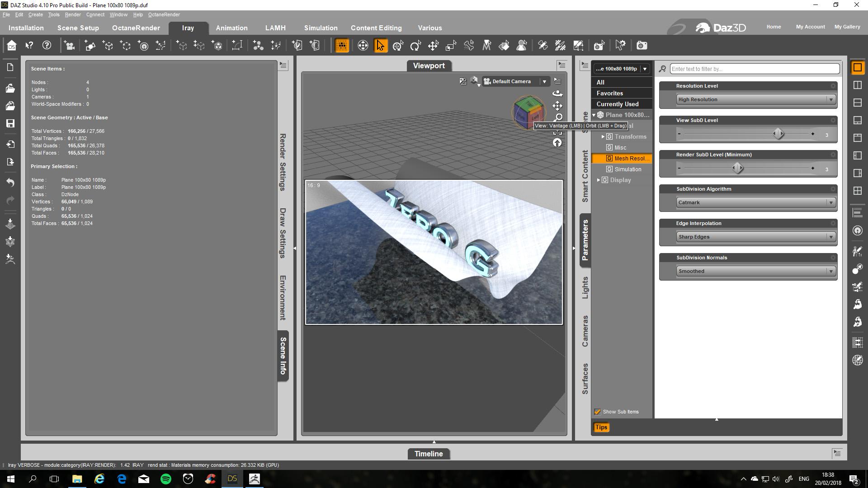
Task: Open the Render menu
Action: point(72,14)
